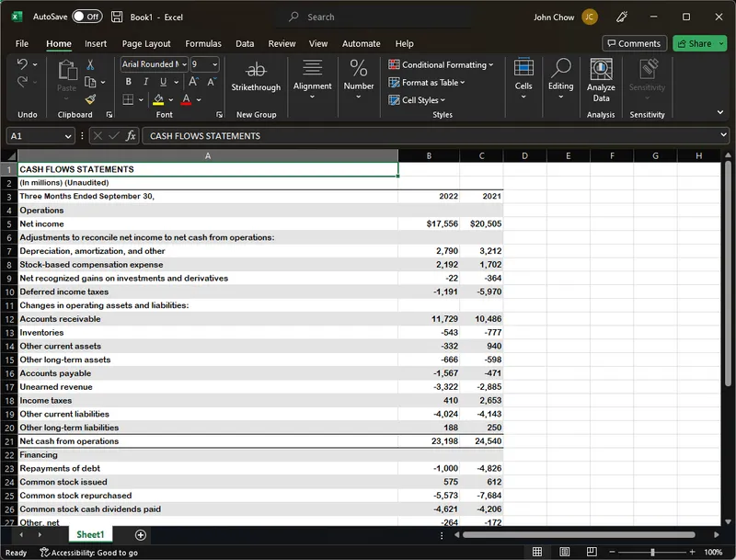The height and width of the screenshot is (560, 736).
Task: Switch to the Formulas ribbon tab
Action: click(x=202, y=43)
